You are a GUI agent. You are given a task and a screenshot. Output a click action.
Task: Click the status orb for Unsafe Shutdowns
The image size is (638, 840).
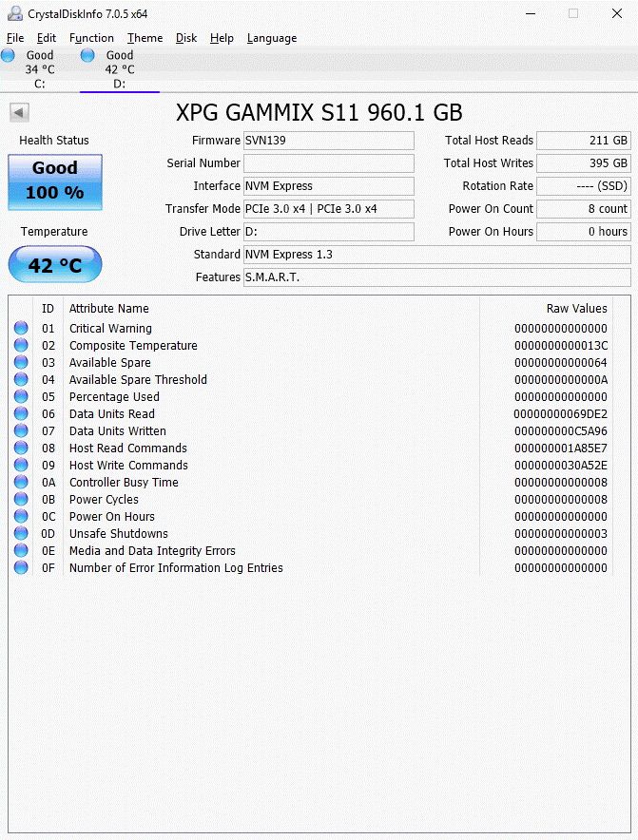tap(21, 534)
